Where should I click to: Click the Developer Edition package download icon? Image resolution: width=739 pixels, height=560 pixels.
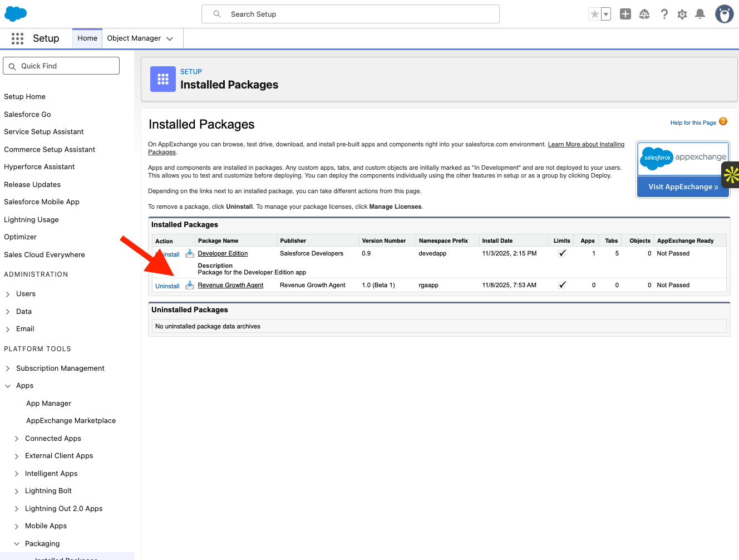click(189, 253)
